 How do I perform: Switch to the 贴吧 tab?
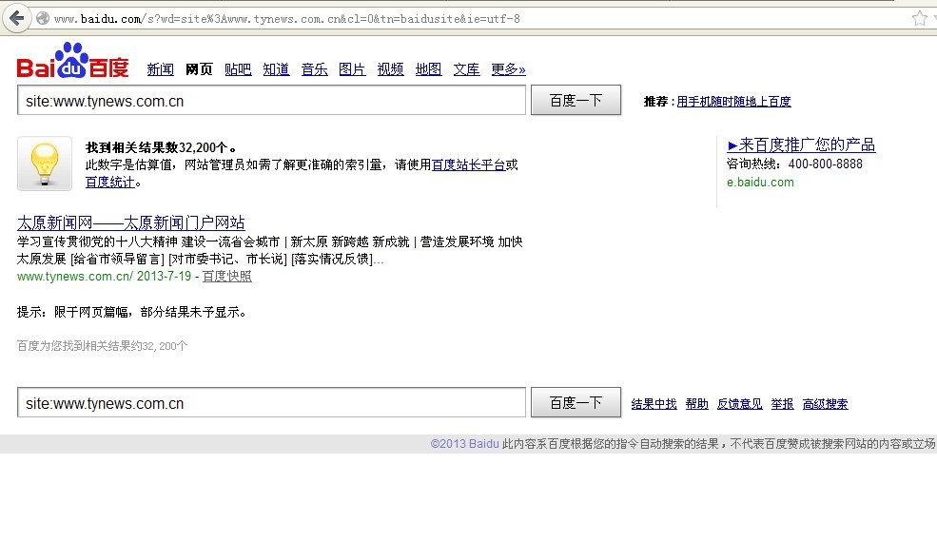pos(238,69)
